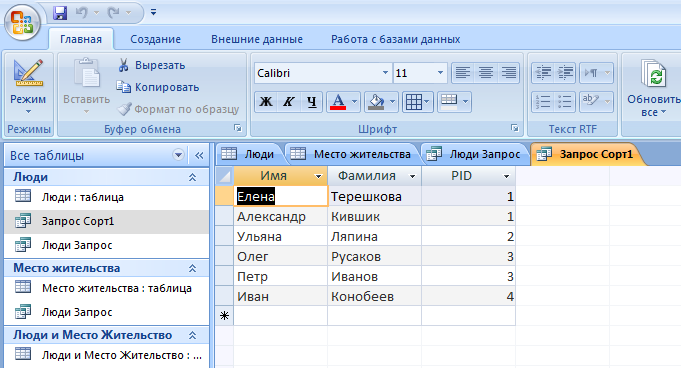Open Все таблицы navigation dropdown
The width and height of the screenshot is (681, 368).
pos(178,155)
